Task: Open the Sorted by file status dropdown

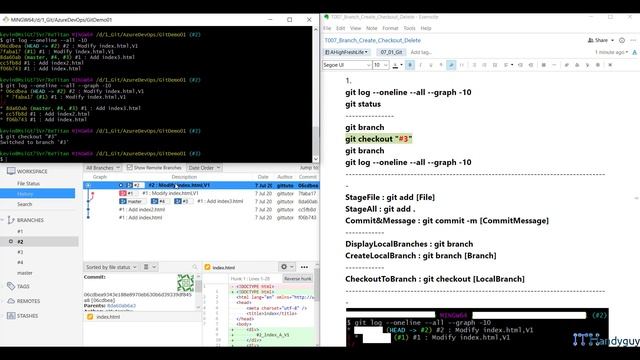Action: [x=111, y=267]
